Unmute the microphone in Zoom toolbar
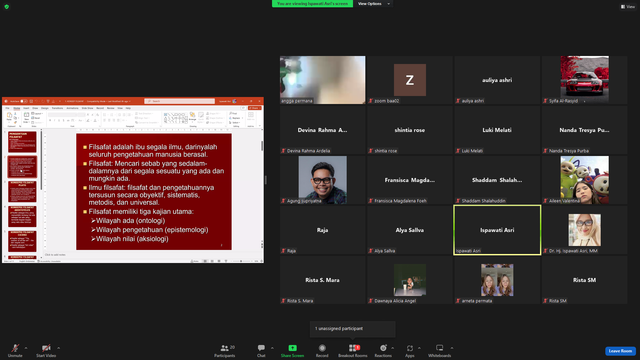640x360 pixels. [x=15, y=350]
